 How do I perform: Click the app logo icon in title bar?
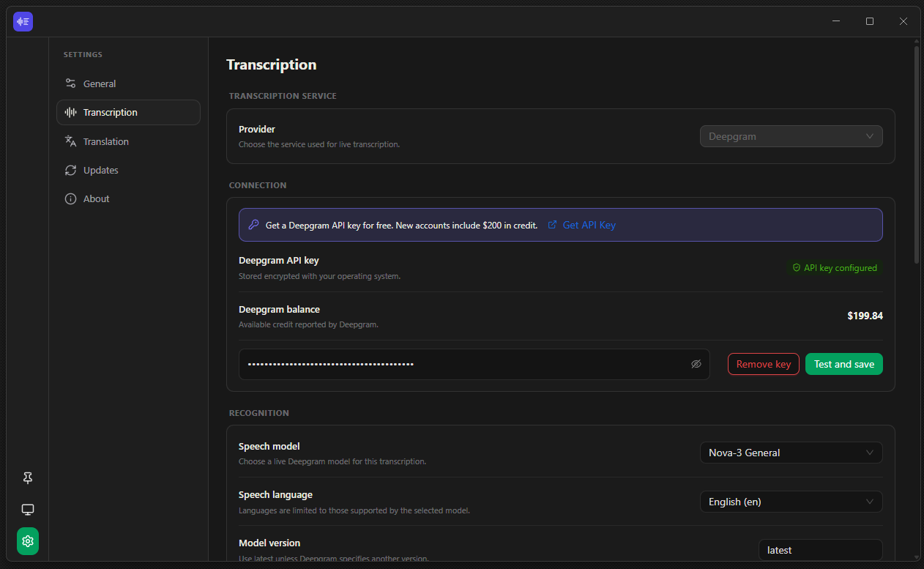[x=23, y=22]
